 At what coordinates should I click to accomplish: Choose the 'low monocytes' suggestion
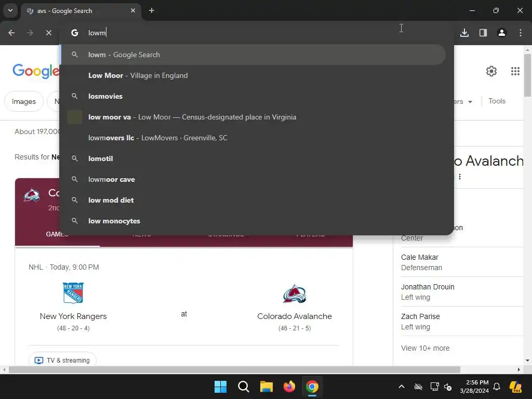(x=253, y=221)
